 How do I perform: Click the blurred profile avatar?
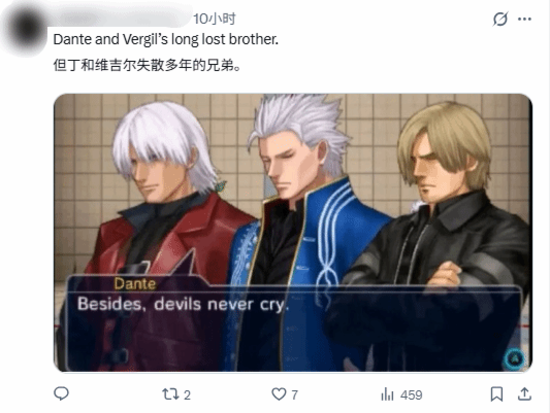click(x=25, y=28)
